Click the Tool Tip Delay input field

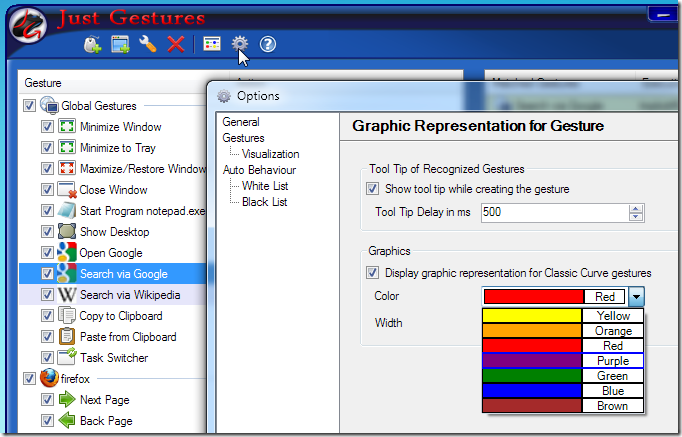click(554, 212)
